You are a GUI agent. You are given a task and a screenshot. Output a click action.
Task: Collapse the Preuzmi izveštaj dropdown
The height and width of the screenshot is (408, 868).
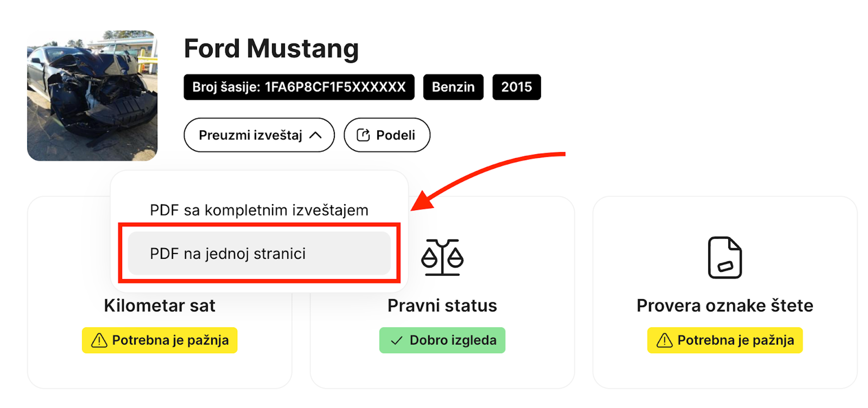tap(259, 135)
